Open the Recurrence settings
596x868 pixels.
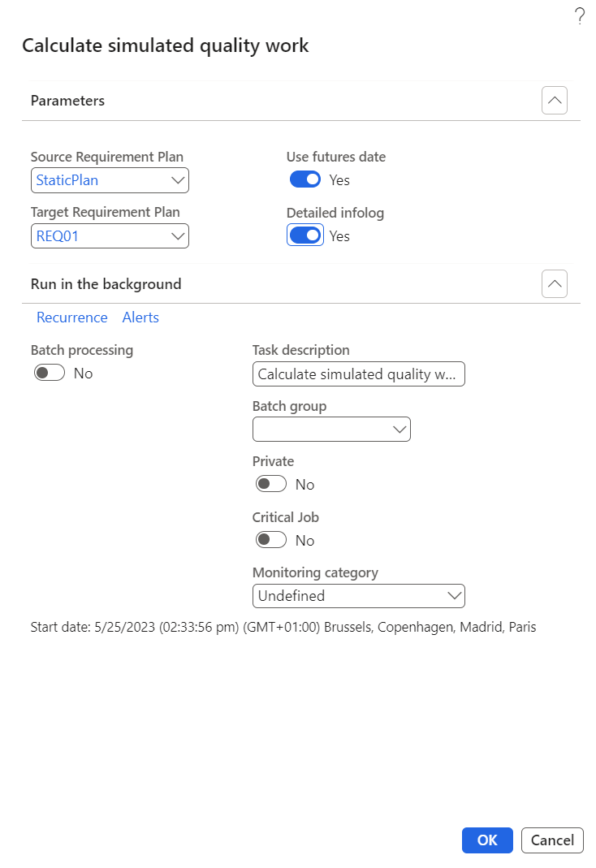72,317
